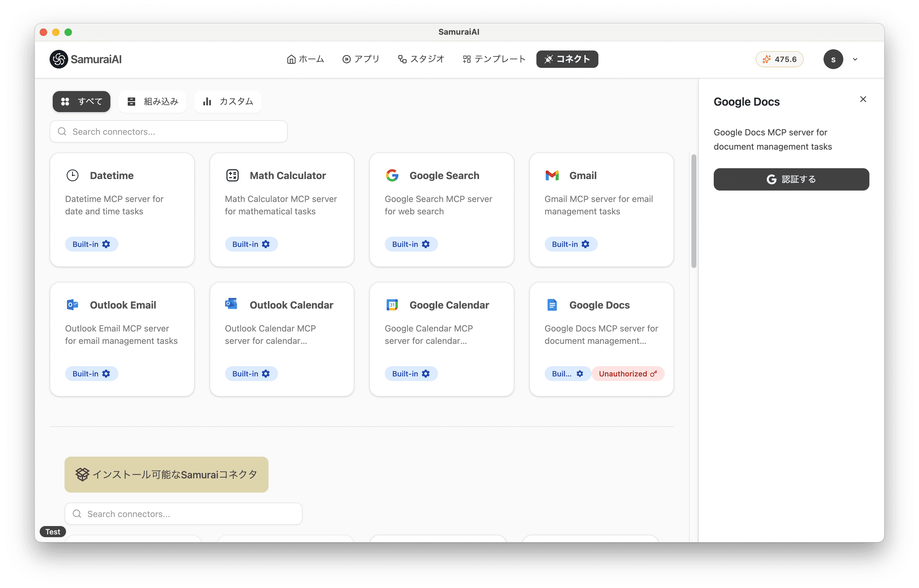919x588 pixels.
Task: Expand the user account dropdown chevron
Action: point(855,59)
